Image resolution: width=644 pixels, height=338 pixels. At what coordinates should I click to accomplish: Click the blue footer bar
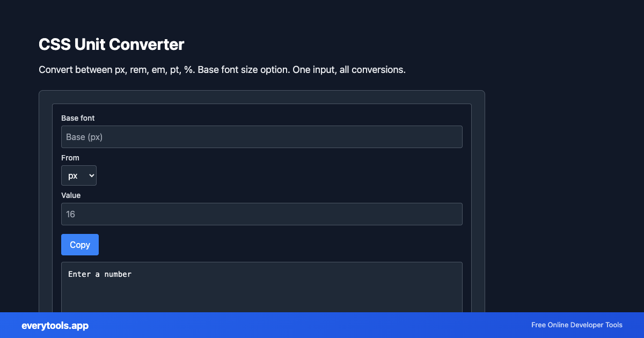pyautogui.click(x=322, y=325)
